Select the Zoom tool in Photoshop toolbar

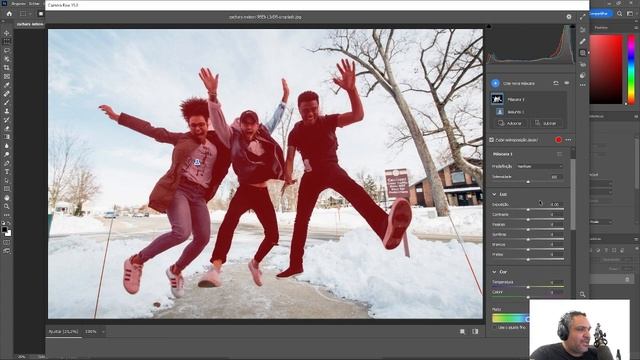click(7, 206)
